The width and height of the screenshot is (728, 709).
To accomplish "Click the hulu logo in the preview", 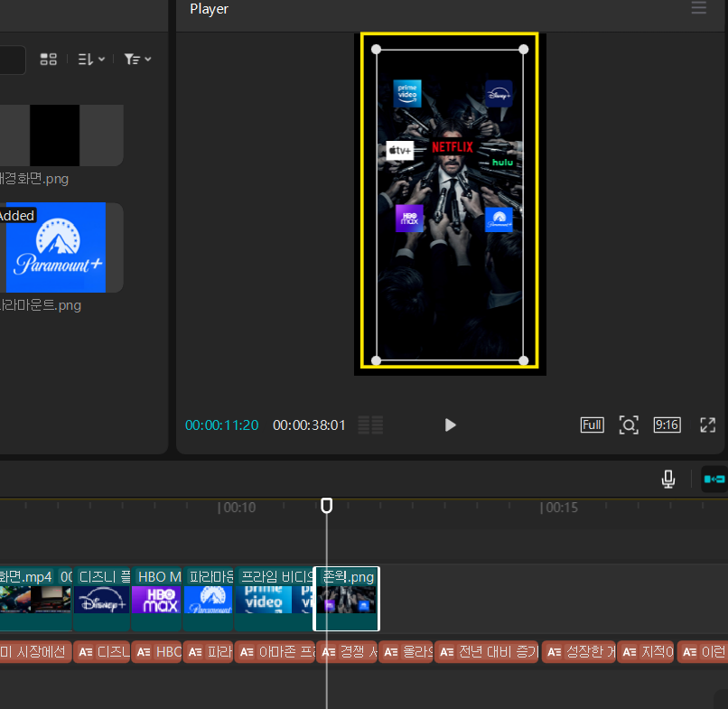I will tap(502, 162).
